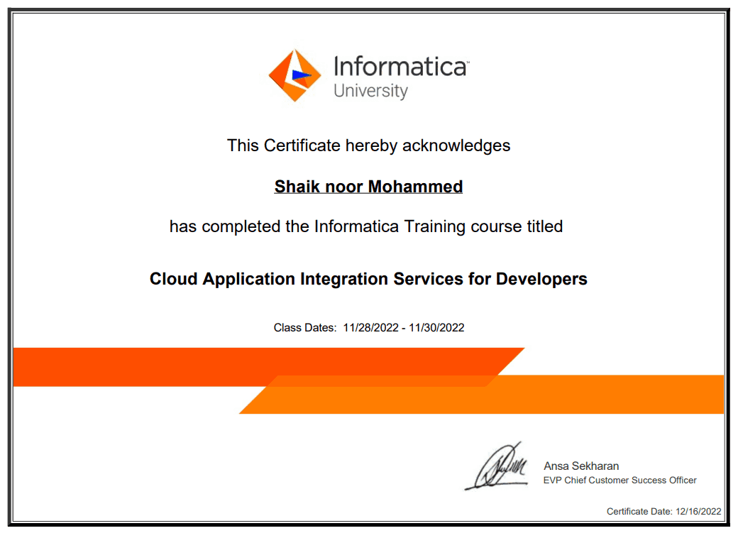Click the "University" text below the wordmark
The width and height of the screenshot is (743, 560).
[370, 90]
